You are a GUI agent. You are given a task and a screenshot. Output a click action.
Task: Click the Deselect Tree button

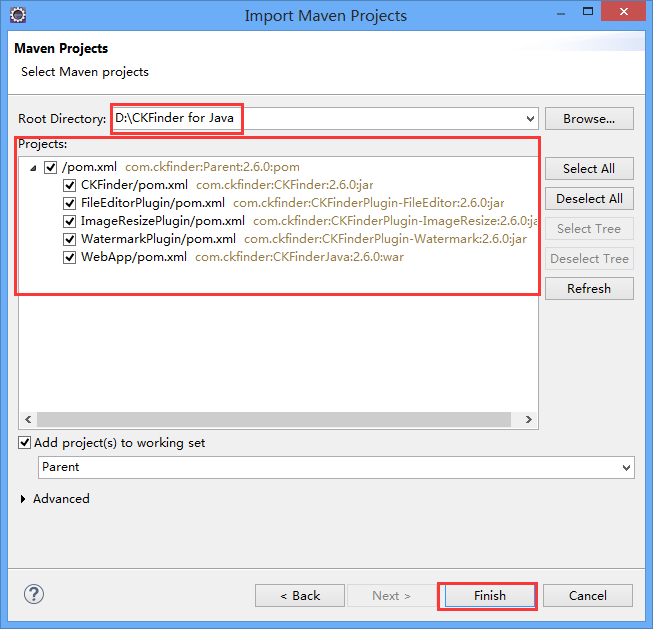point(589,259)
